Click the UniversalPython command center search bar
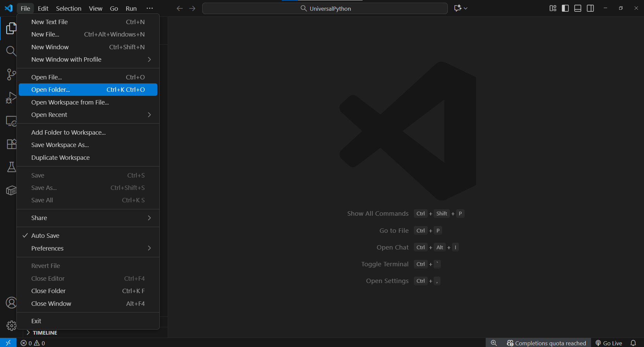644x347 pixels. point(325,8)
